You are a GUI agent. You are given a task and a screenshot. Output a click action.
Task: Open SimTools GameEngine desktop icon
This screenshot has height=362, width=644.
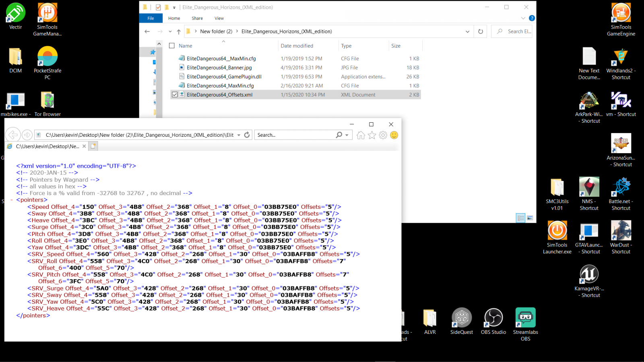[x=621, y=19]
